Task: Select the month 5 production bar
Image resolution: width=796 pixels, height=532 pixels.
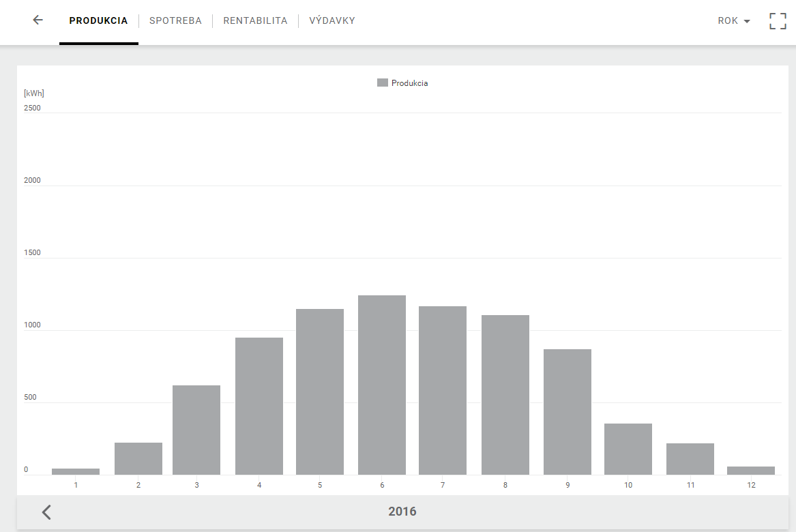Action: (x=320, y=392)
